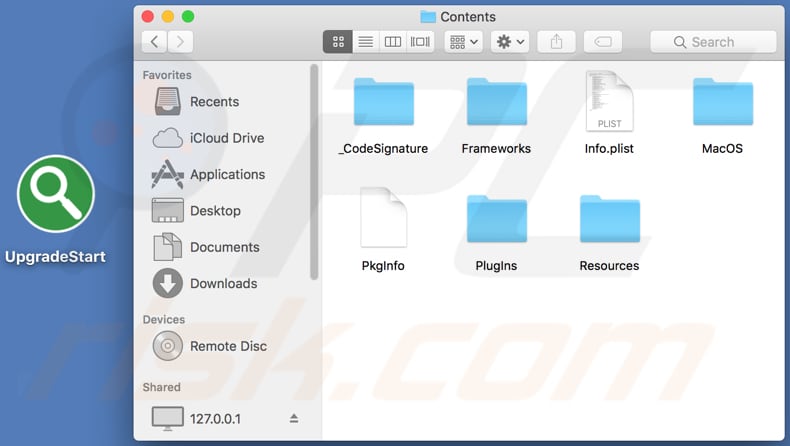The image size is (790, 446).
Task: Eject the 127.0.0.1 shared device
Action: (294, 418)
